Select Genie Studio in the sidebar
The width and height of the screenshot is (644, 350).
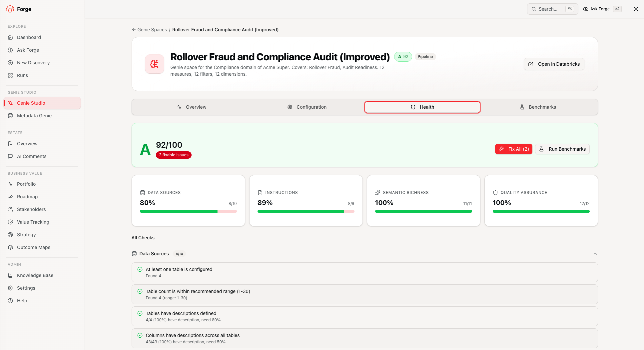(x=42, y=103)
